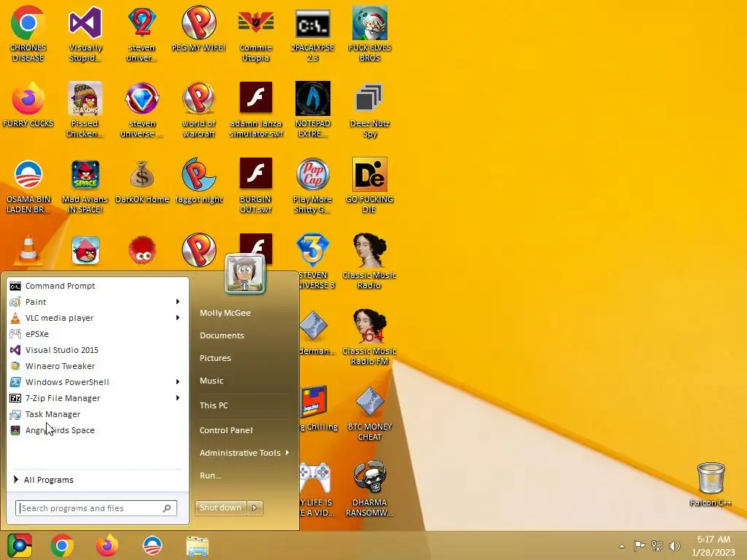The width and height of the screenshot is (747, 560).
Task: Open the BURGIN OUT.swf Flash file
Action: click(256, 186)
